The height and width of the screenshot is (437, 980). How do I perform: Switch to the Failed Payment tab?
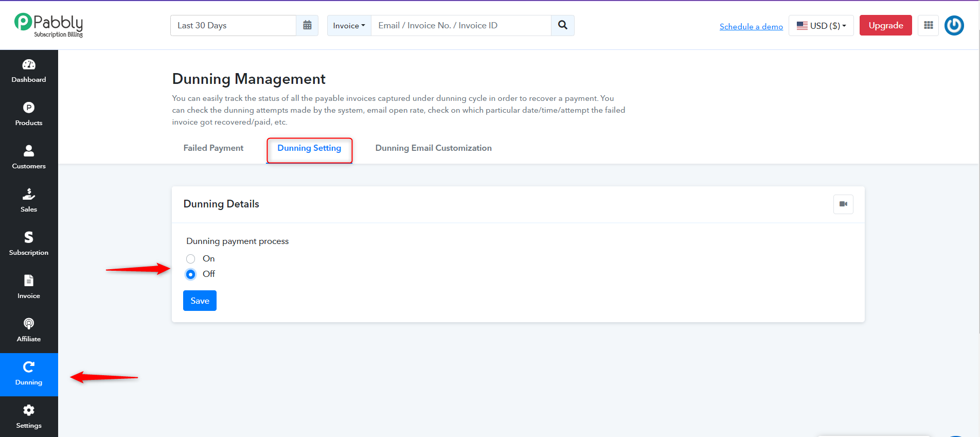[x=213, y=148]
